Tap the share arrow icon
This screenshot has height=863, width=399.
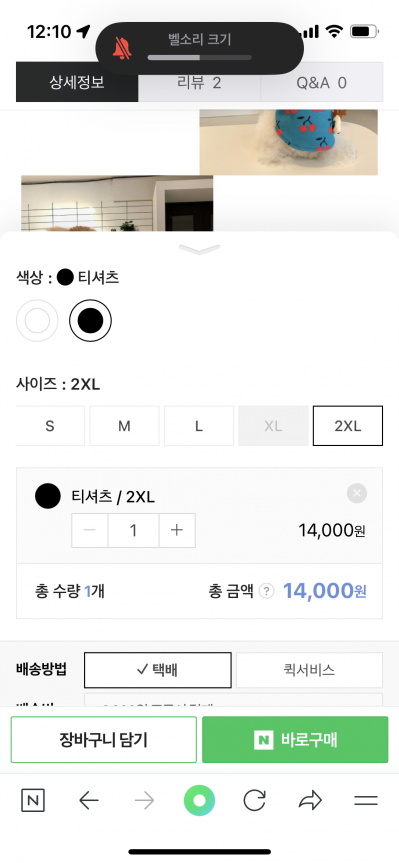tap(310, 800)
